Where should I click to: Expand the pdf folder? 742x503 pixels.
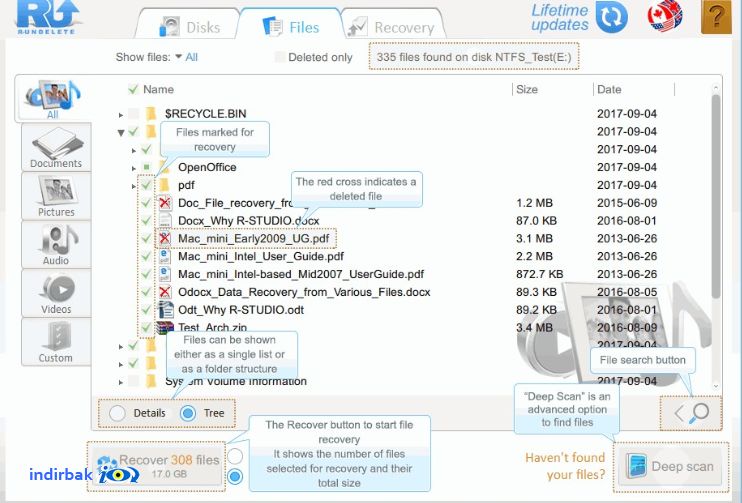(134, 186)
